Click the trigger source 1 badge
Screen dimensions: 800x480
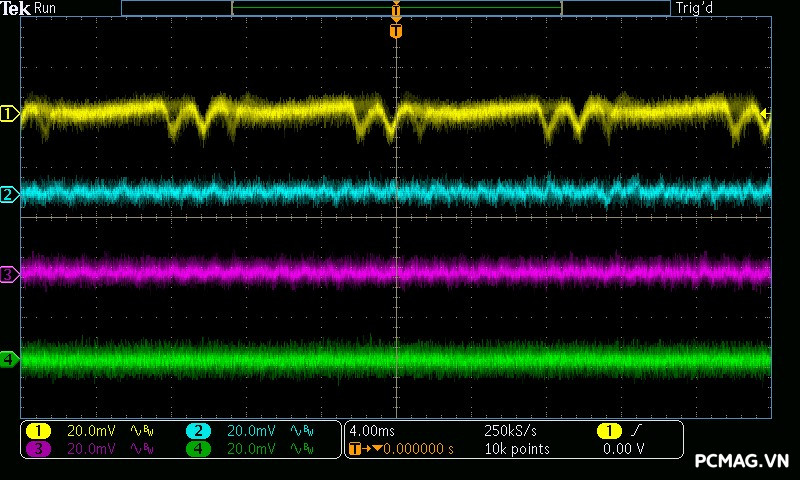pos(609,431)
